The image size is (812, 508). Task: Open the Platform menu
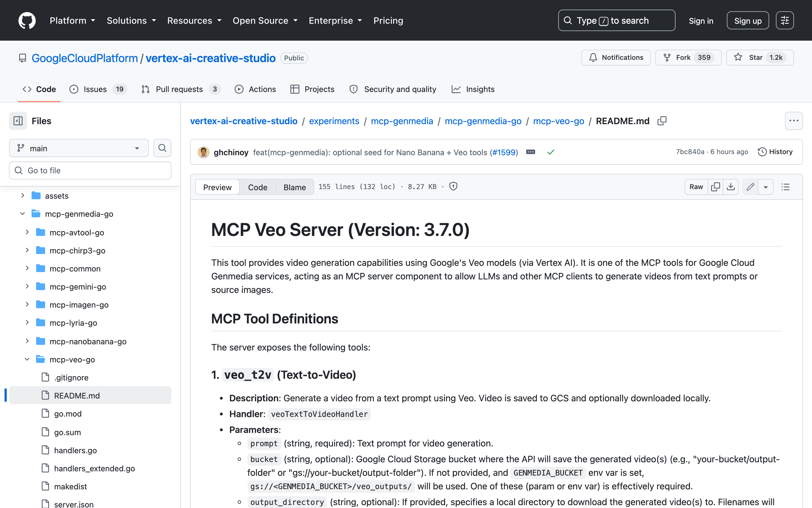(x=72, y=21)
